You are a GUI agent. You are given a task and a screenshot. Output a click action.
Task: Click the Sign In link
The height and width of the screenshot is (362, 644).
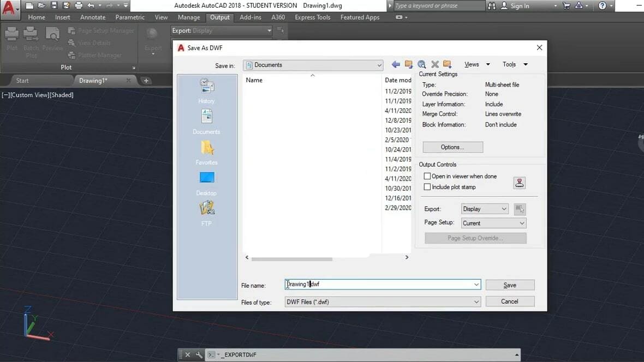[520, 6]
